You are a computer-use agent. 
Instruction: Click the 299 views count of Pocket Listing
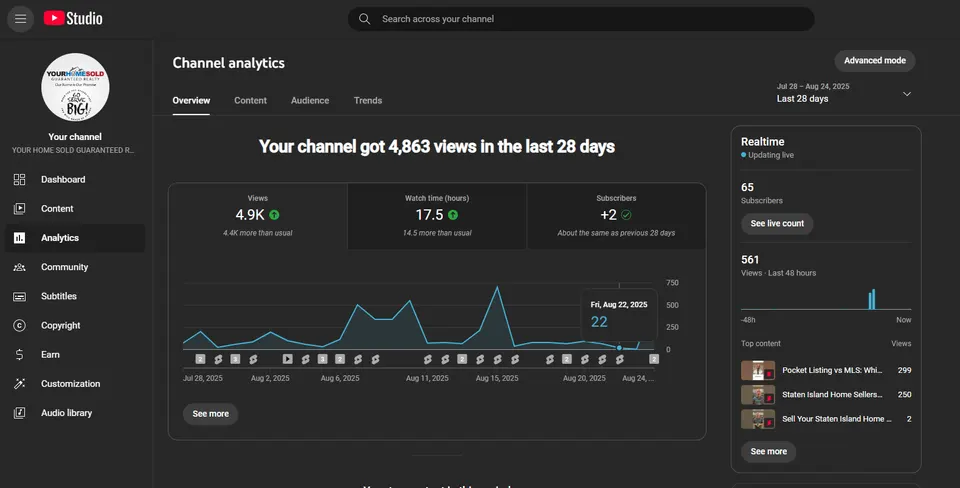[x=904, y=370]
